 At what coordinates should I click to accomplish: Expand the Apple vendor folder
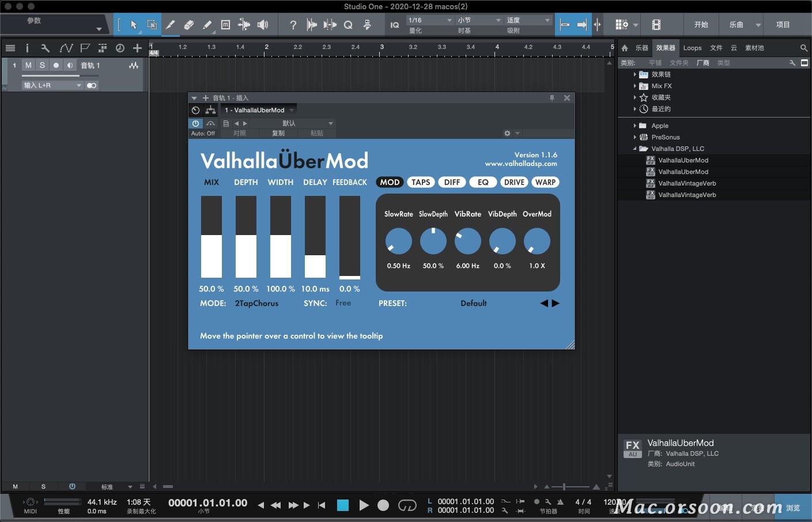[635, 126]
